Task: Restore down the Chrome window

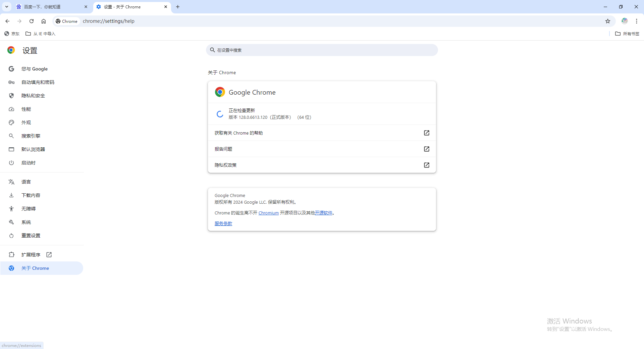Action: [621, 7]
